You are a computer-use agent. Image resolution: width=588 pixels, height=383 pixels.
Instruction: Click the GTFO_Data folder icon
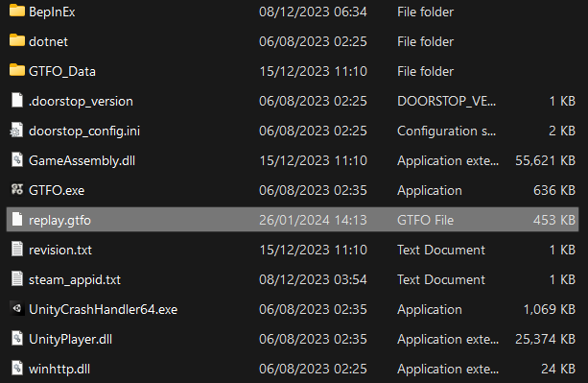click(17, 70)
